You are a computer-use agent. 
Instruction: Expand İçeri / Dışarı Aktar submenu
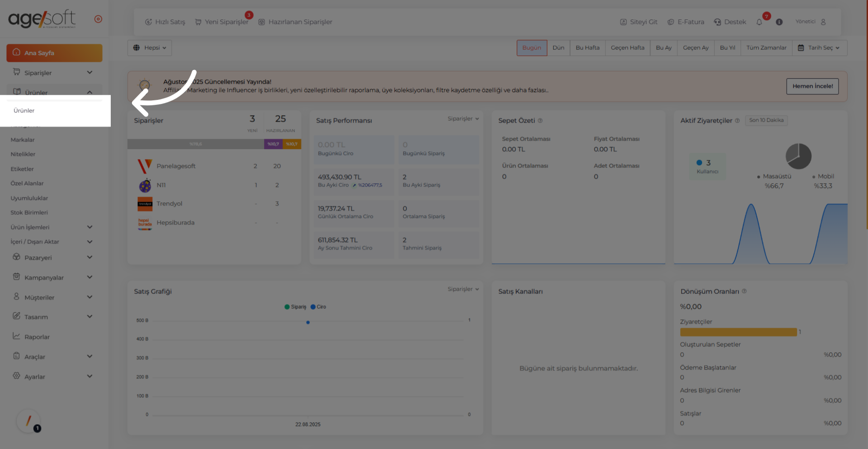coord(52,242)
